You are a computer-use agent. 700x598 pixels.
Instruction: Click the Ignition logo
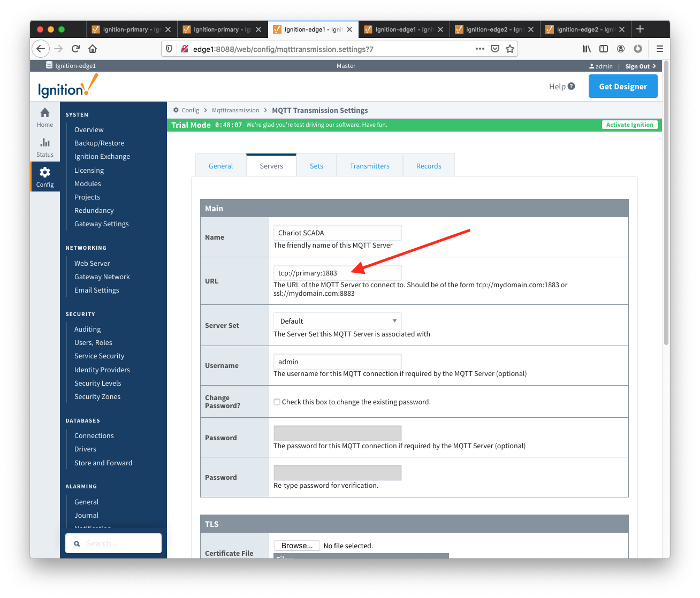click(x=68, y=86)
